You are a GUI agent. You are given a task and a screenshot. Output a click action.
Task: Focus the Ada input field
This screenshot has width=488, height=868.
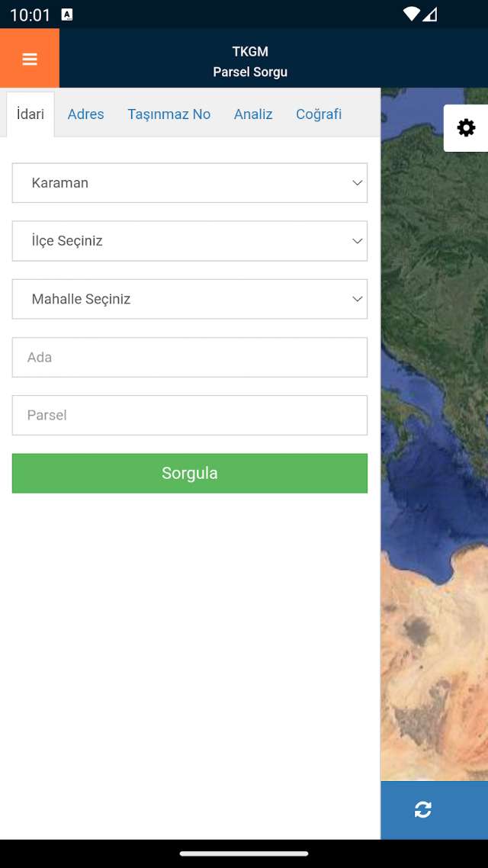(190, 357)
